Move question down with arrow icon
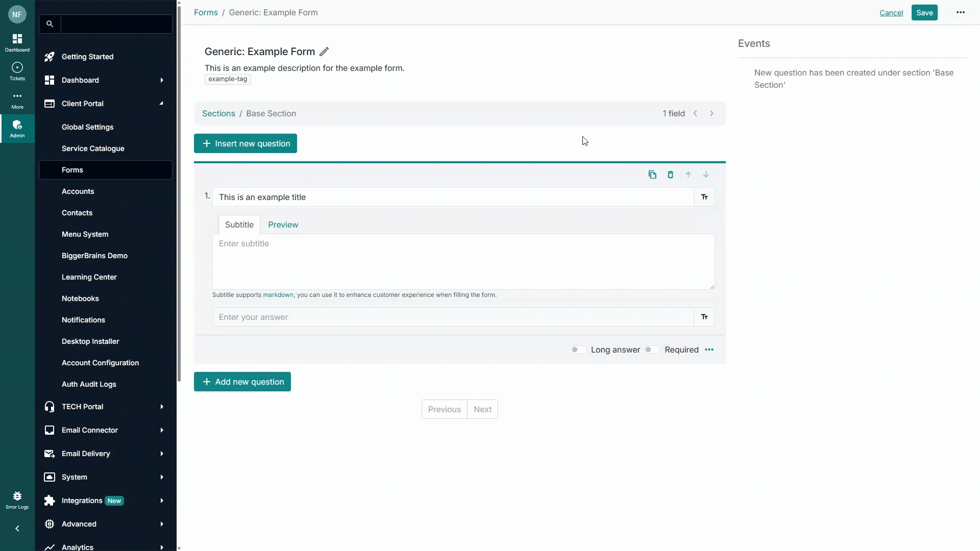This screenshot has width=980, height=551. (x=706, y=174)
